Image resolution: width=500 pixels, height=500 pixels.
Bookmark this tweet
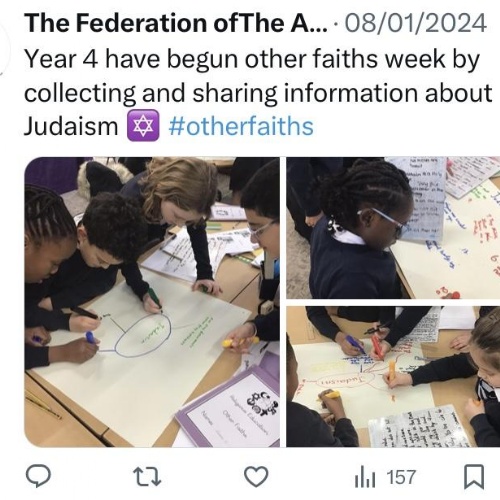(x=474, y=477)
